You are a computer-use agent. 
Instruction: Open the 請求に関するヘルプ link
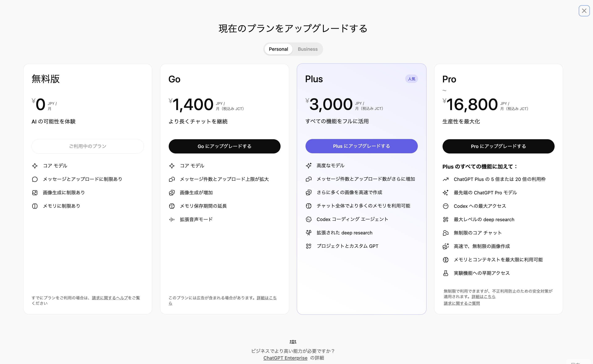(x=110, y=298)
